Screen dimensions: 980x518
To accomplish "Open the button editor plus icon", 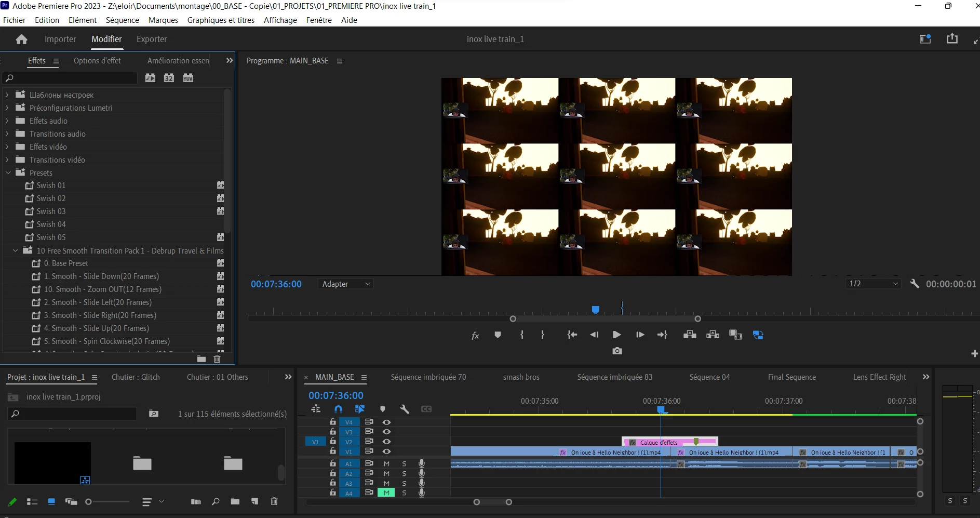I will (974, 353).
